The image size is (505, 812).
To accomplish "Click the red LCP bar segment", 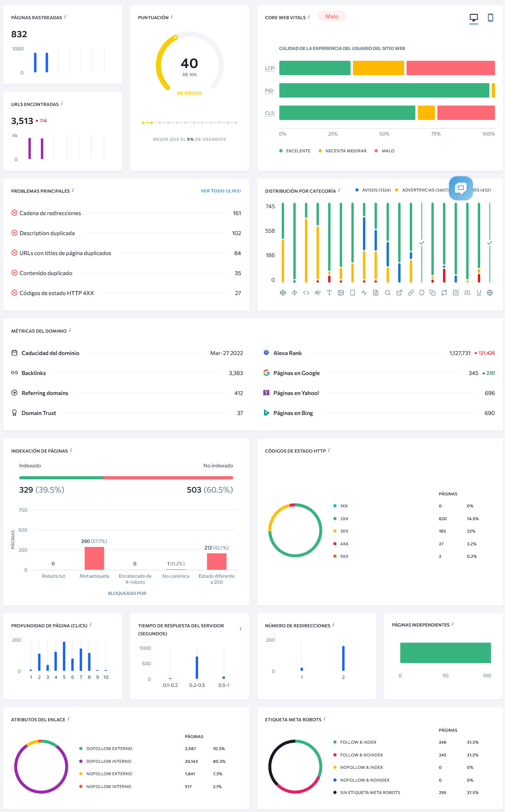I will coord(450,68).
